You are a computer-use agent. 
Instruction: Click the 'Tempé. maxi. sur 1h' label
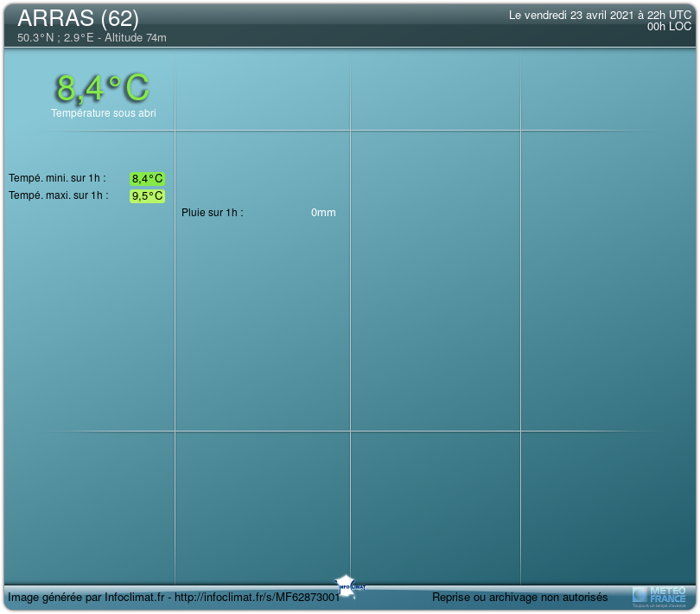(x=59, y=195)
